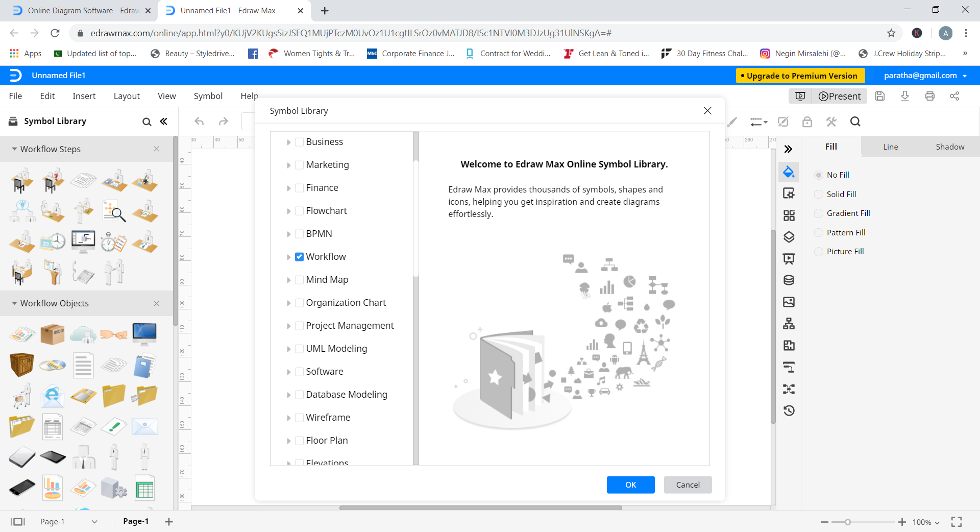Screen dimensions: 980x532
Task: Click the zoom in plus button
Action: coord(902,522)
